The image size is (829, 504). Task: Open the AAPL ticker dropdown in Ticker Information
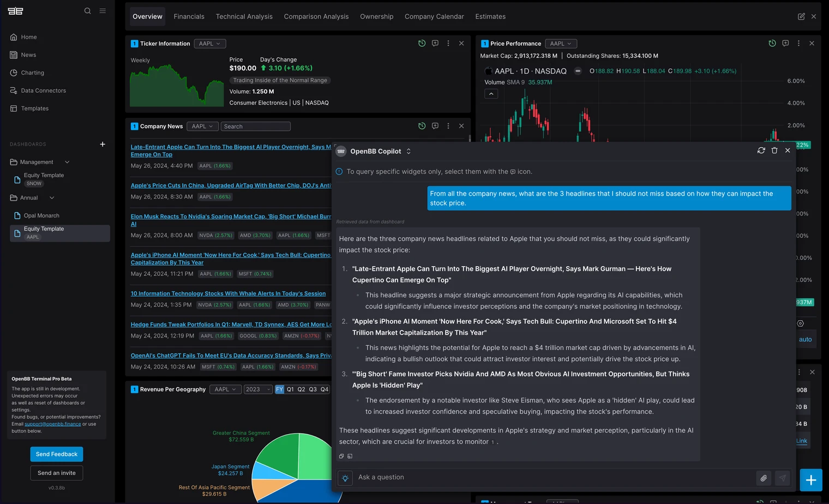pos(209,44)
